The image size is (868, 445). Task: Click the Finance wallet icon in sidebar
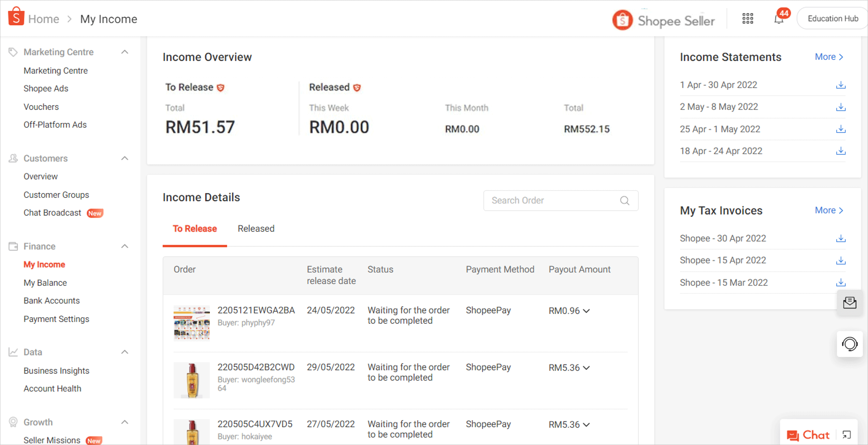click(13, 246)
